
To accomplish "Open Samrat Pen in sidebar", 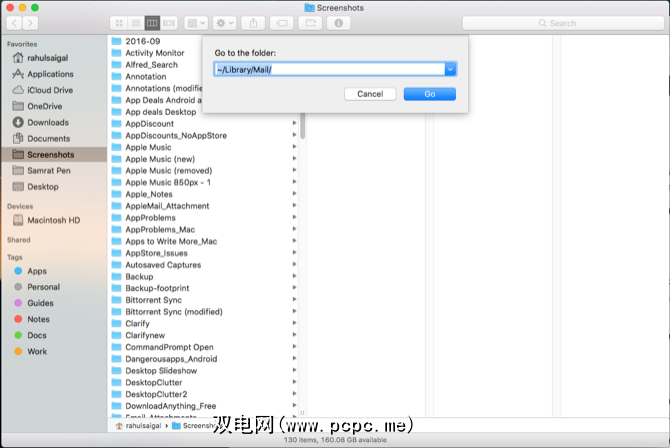I will pos(48,171).
